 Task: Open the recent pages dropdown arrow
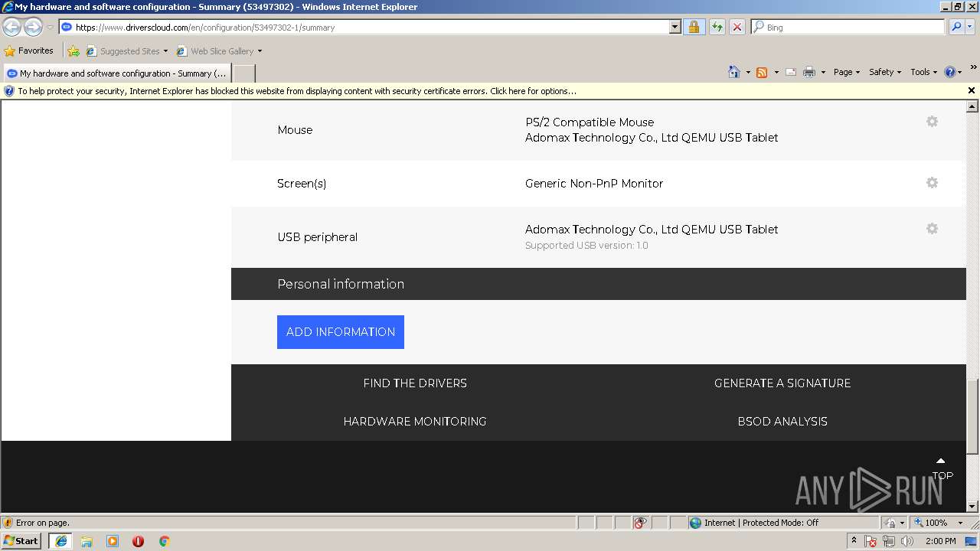click(x=50, y=28)
